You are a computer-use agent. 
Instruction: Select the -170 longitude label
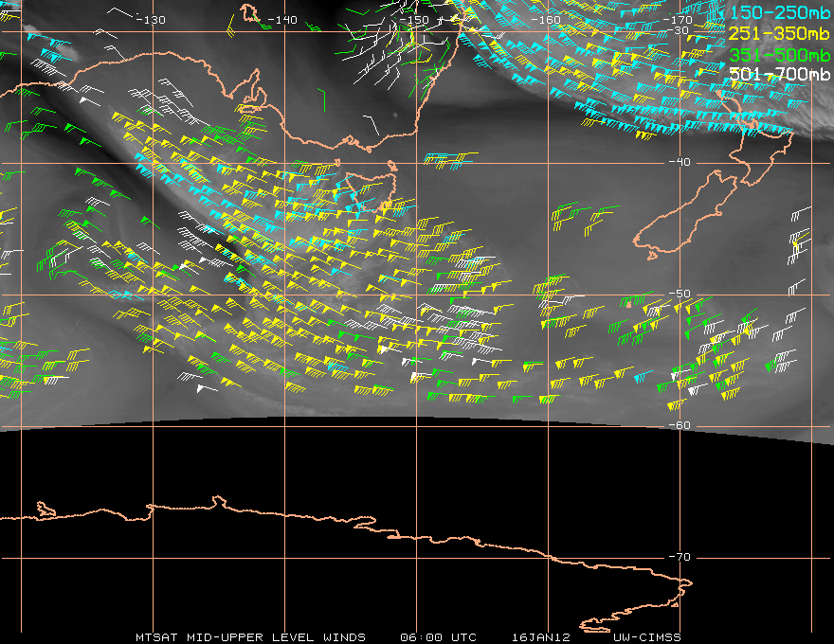678,20
